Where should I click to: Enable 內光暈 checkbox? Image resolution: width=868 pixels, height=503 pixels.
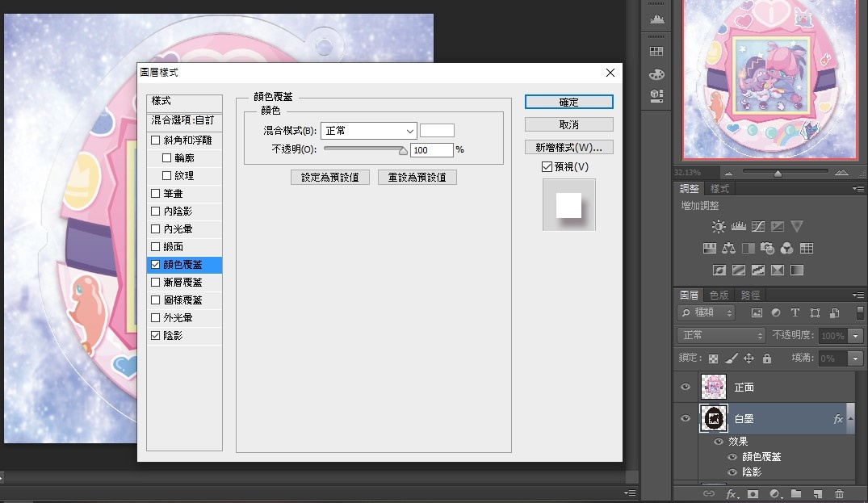point(156,229)
